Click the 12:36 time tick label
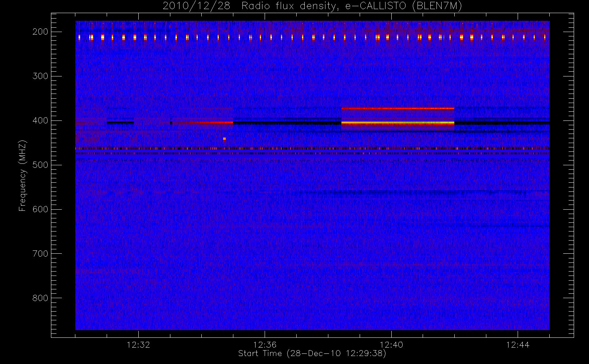Viewport: 589px width, 364px height. point(265,345)
